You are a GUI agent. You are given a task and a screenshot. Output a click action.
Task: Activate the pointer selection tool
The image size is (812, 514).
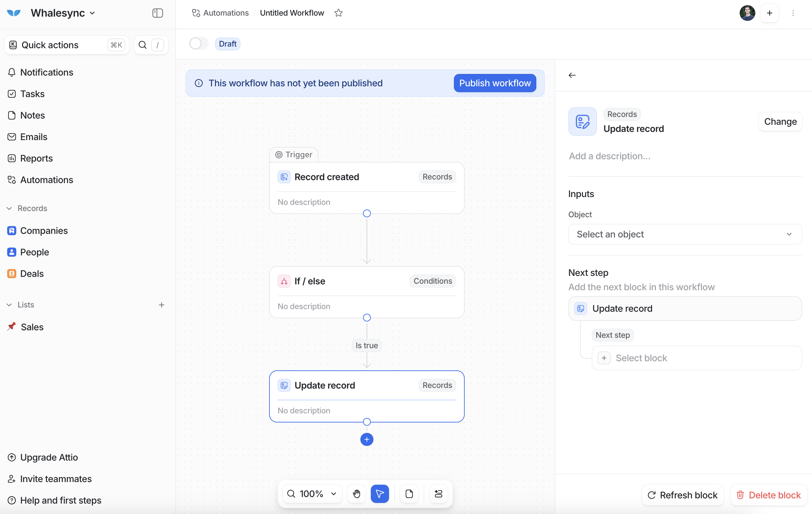pos(380,494)
